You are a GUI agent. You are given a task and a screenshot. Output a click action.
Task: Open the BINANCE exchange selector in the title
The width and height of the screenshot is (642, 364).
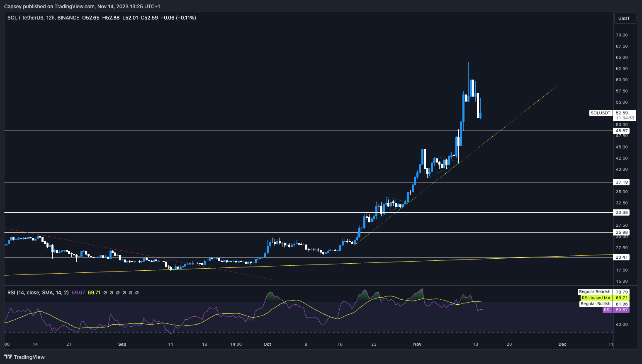(68, 18)
